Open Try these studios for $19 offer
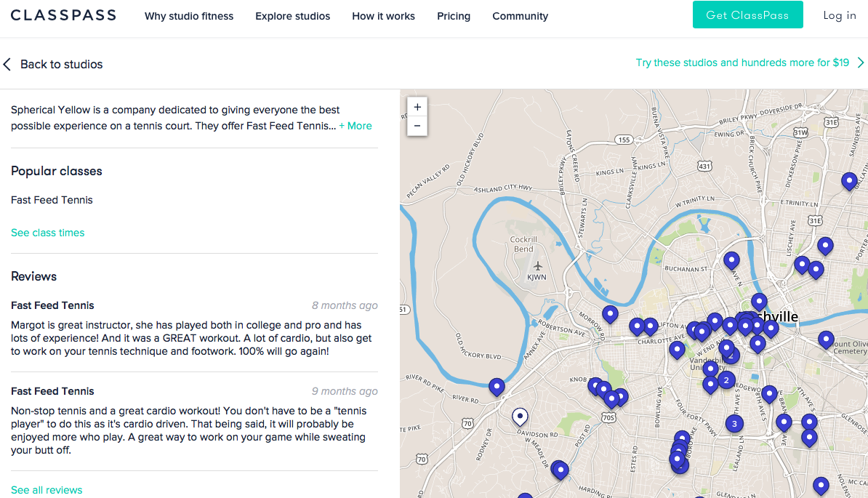Viewport: 868px width, 498px height. (742, 63)
